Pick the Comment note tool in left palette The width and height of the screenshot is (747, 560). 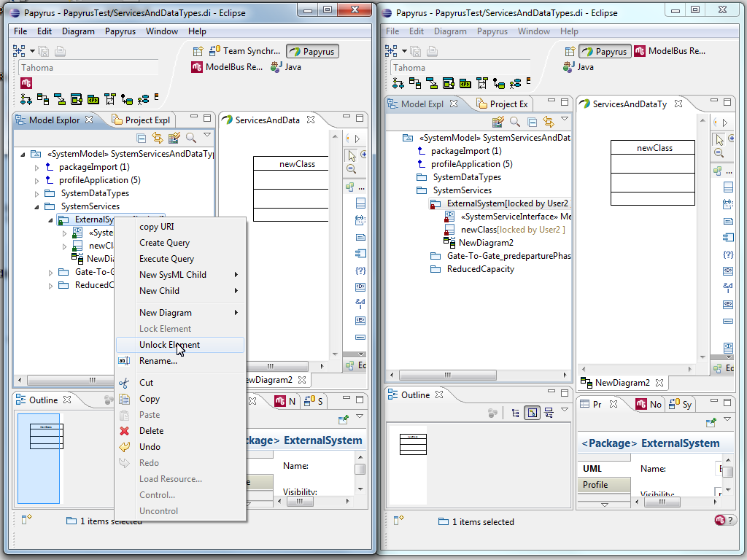click(x=360, y=237)
